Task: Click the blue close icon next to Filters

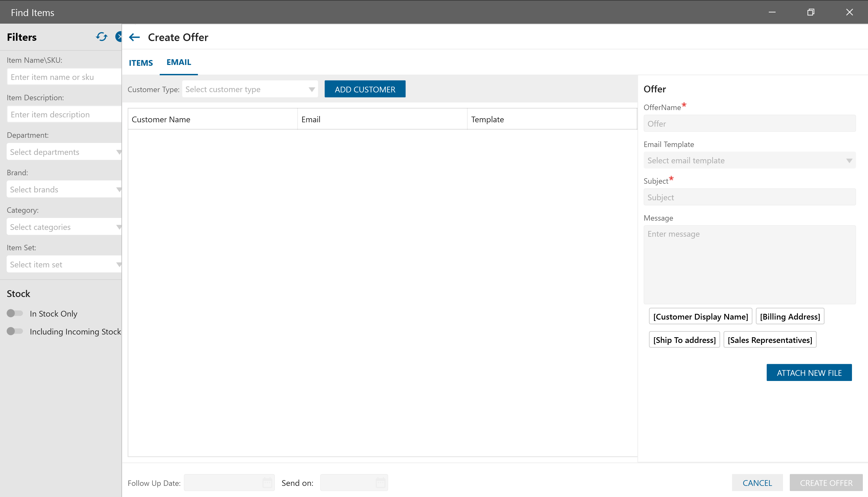Action: click(x=119, y=37)
